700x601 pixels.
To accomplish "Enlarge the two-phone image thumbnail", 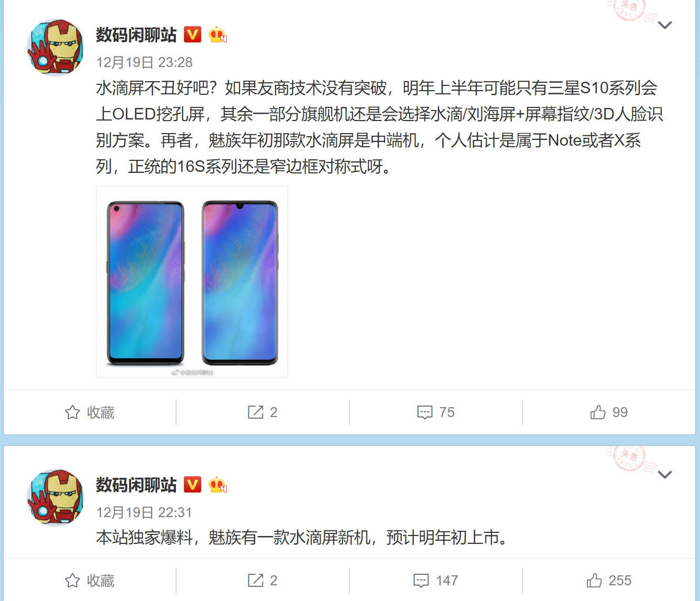I will pos(192,281).
